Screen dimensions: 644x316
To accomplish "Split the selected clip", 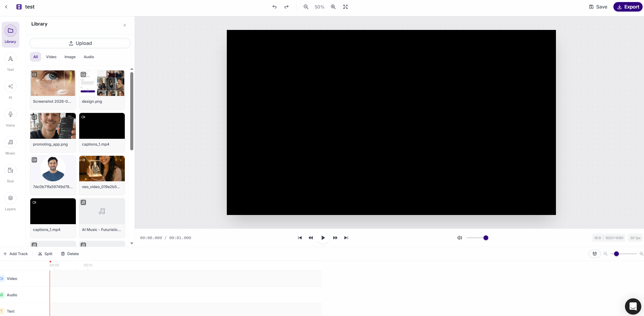I will [x=45, y=254].
